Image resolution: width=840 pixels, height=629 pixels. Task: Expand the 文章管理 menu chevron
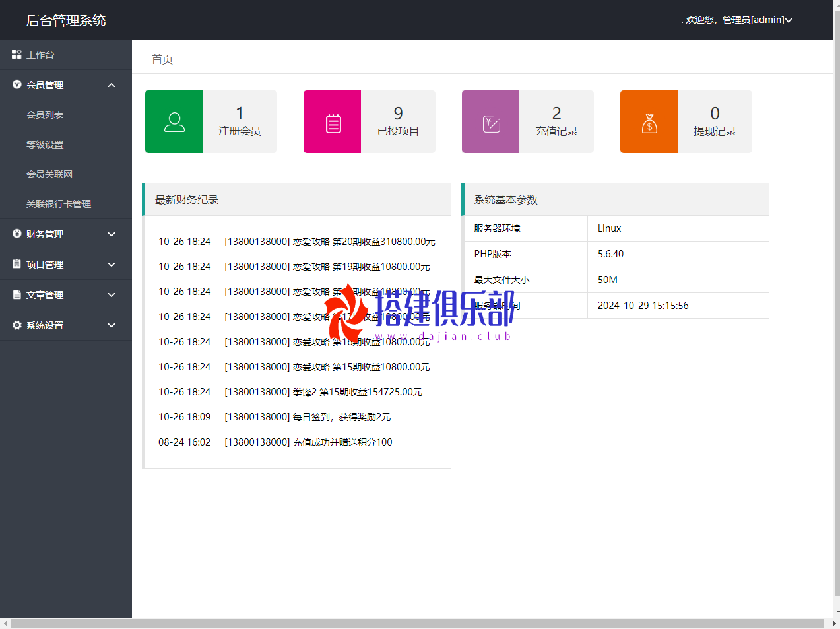[112, 295]
